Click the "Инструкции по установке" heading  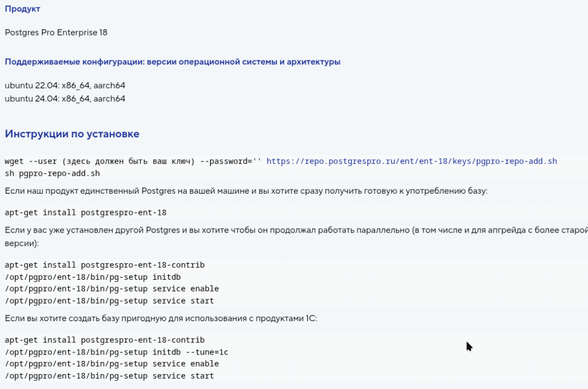point(71,133)
